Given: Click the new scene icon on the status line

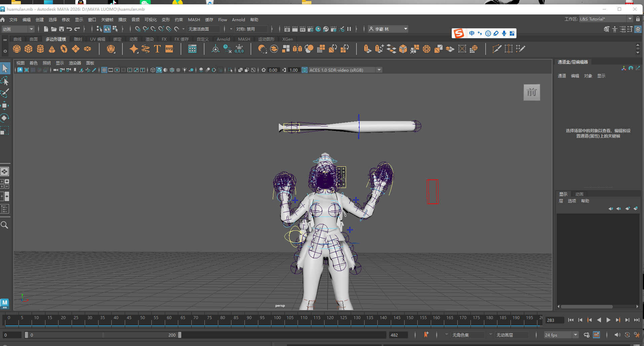Looking at the screenshot, I should [46, 29].
